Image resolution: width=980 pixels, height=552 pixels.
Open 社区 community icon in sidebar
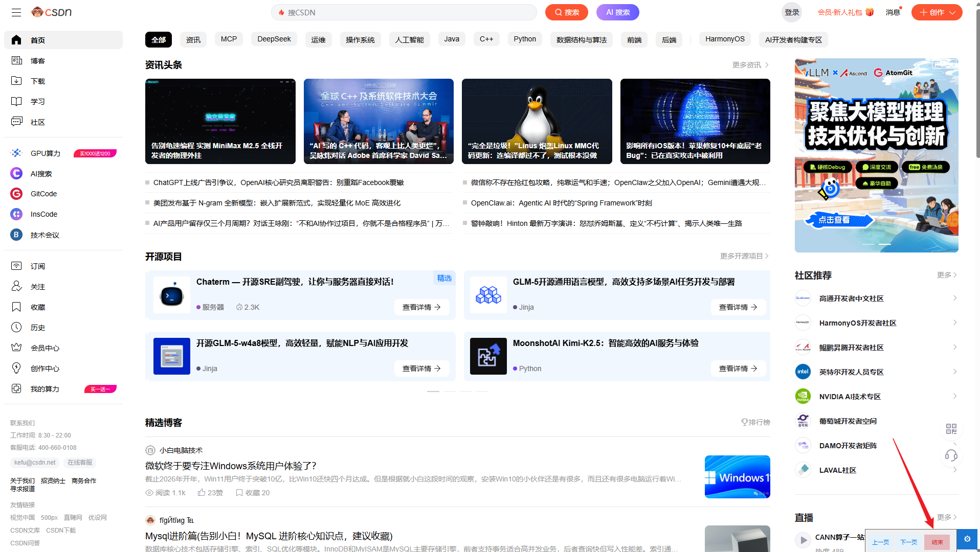(x=16, y=122)
